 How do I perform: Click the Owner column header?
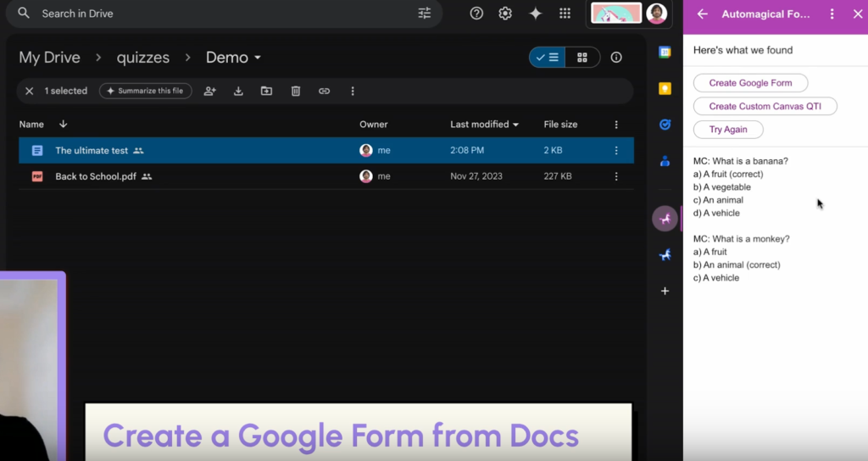(374, 124)
